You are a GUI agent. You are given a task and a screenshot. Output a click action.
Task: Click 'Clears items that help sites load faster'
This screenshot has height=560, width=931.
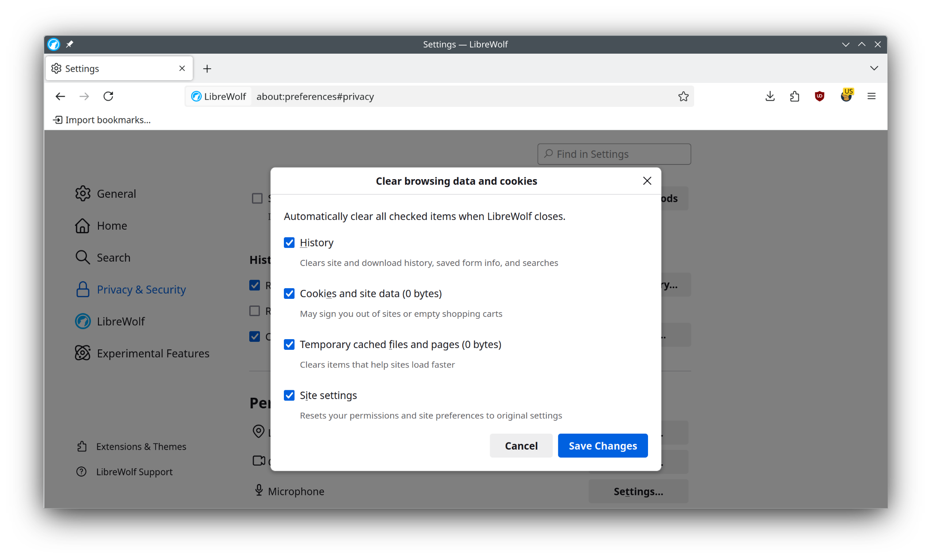pyautogui.click(x=377, y=364)
